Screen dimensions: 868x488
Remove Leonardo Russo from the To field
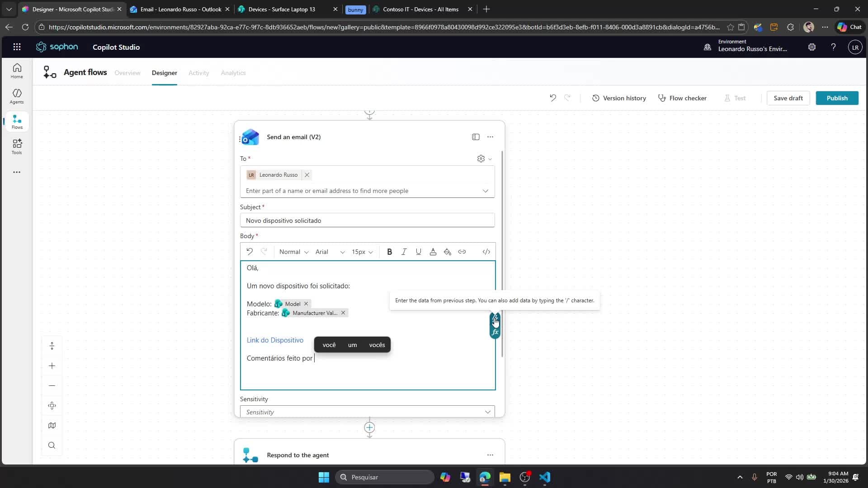(x=307, y=175)
